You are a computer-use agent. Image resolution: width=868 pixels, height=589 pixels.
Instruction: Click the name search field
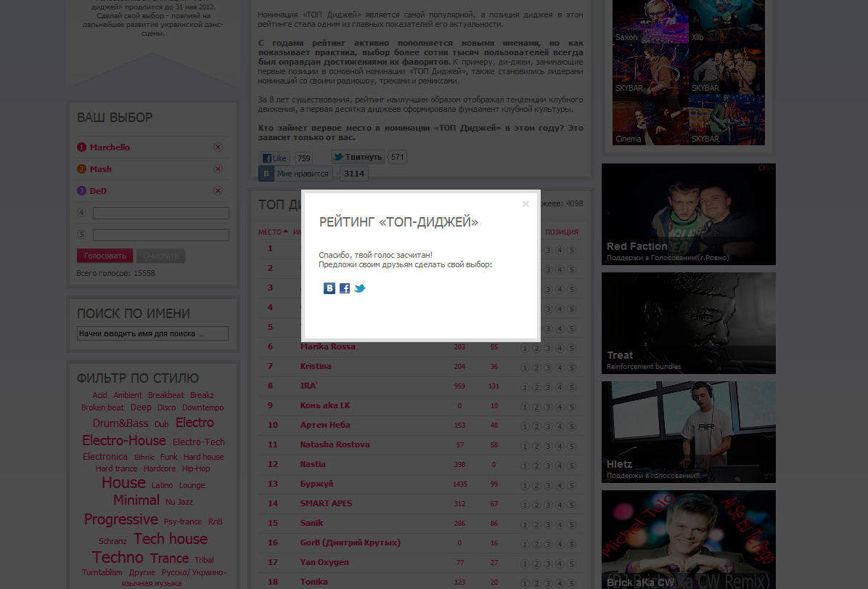pyautogui.click(x=153, y=333)
